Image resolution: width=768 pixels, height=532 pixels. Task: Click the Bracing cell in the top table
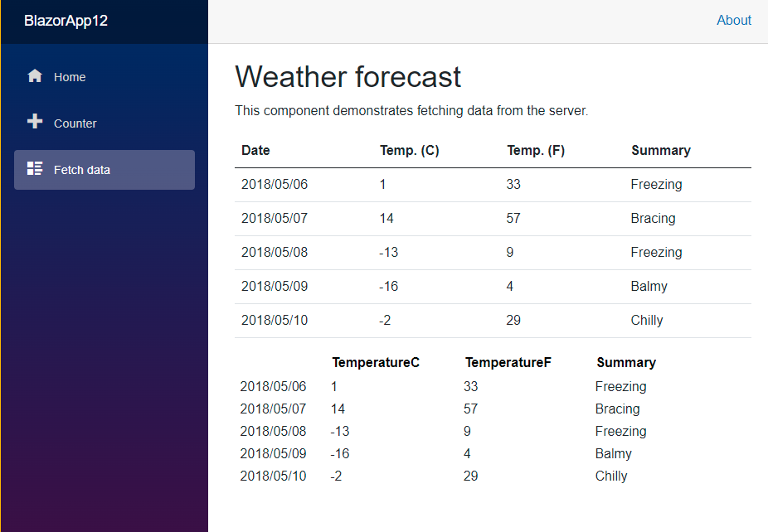[x=653, y=218]
